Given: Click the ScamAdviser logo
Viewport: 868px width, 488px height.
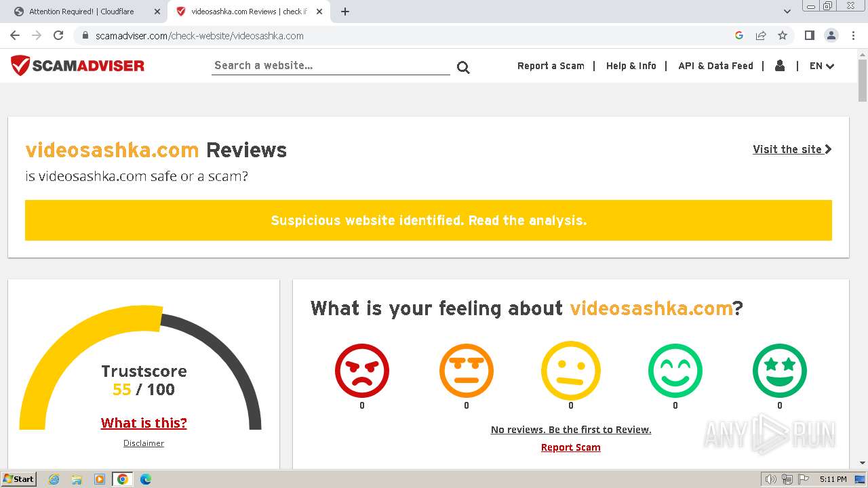Looking at the screenshot, I should point(77,66).
